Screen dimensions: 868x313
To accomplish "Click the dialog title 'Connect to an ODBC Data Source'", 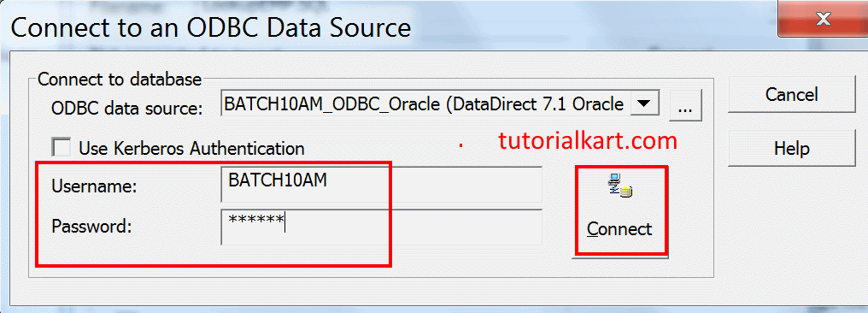I will [211, 27].
